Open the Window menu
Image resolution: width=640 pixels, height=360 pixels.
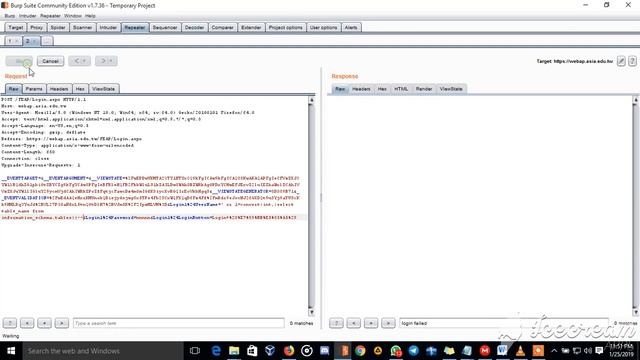coord(73,16)
